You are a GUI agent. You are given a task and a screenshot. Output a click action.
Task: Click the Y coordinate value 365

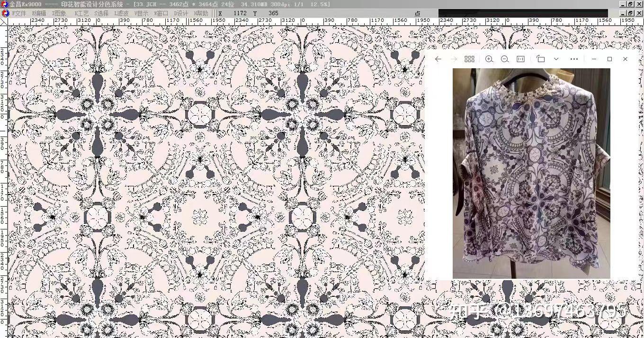(273, 13)
